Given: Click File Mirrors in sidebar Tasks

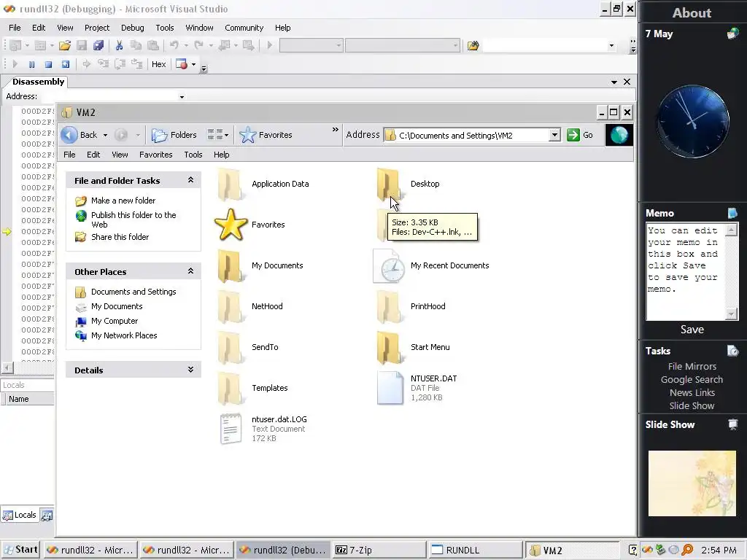Looking at the screenshot, I should 692,366.
